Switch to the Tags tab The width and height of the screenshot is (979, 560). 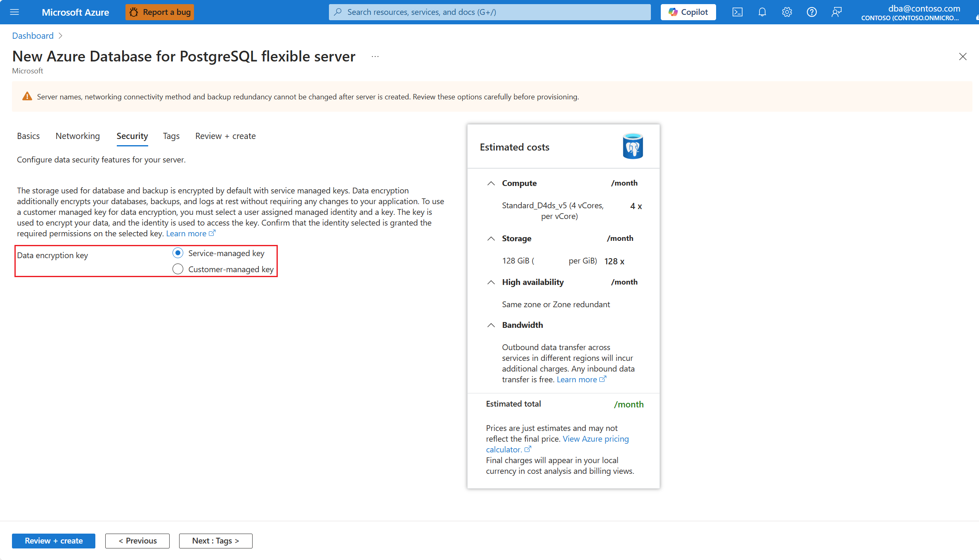tap(171, 136)
